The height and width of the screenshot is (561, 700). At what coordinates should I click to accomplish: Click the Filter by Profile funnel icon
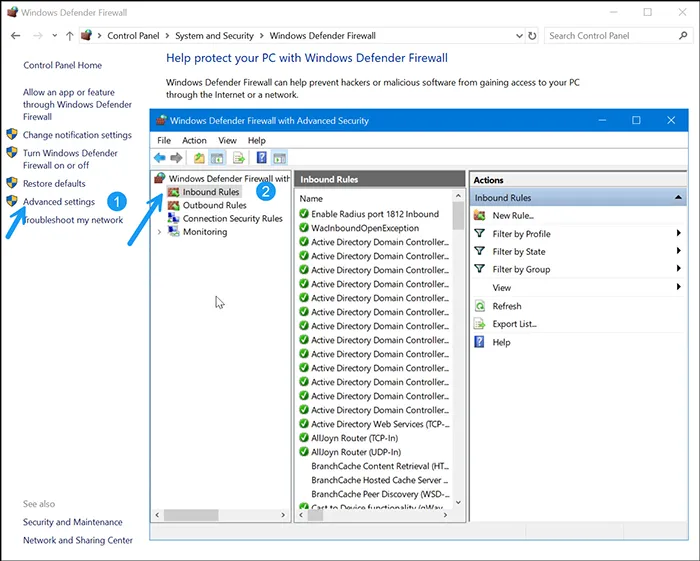480,234
